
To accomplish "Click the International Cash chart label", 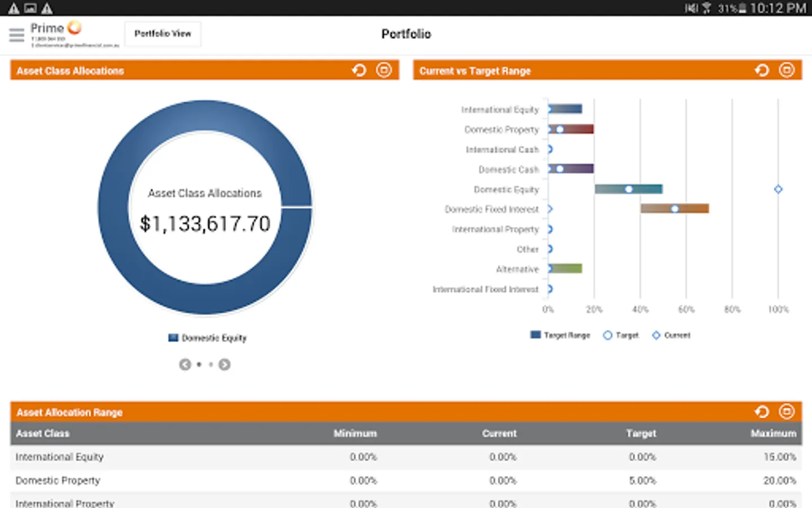I will click(502, 150).
